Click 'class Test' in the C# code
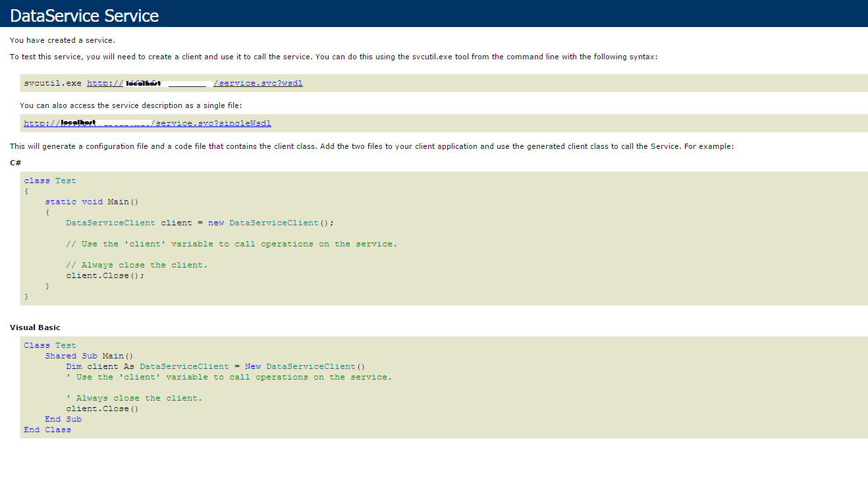Image resolution: width=868 pixels, height=479 pixels. (x=50, y=181)
